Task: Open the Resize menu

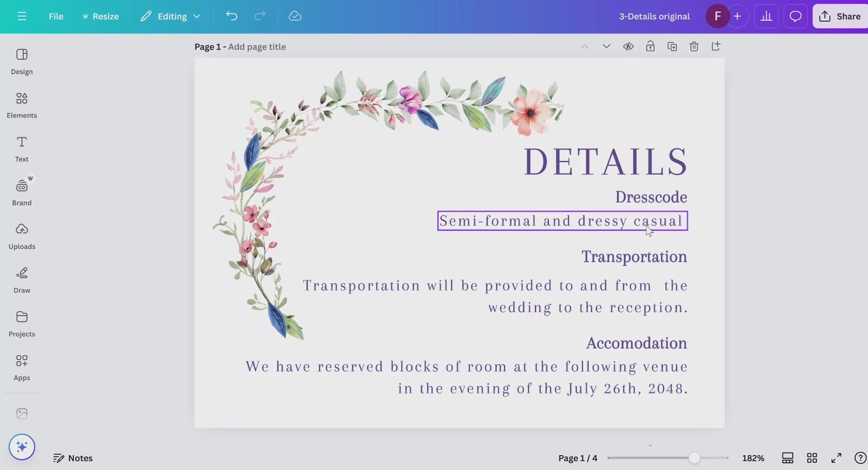Action: click(x=100, y=16)
